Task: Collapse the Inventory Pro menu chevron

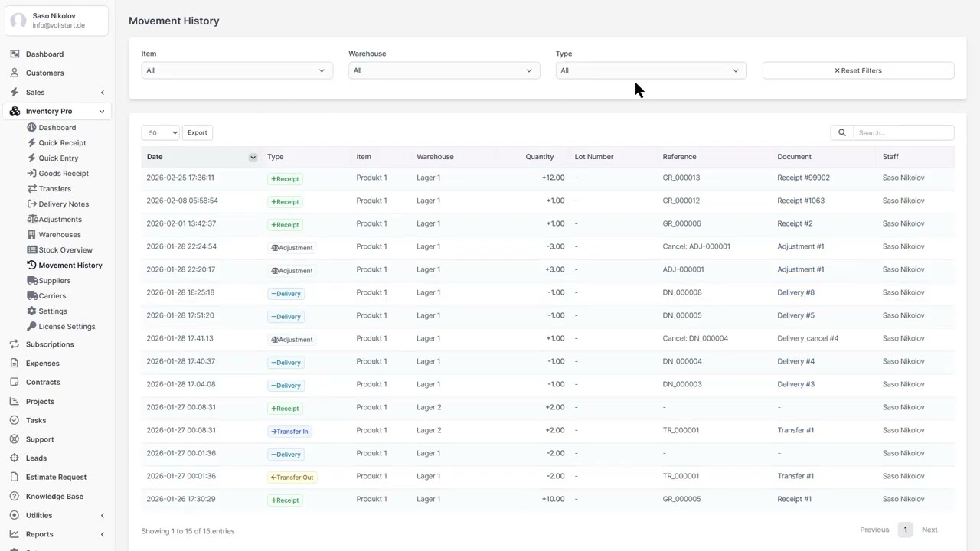Action: [x=102, y=112]
